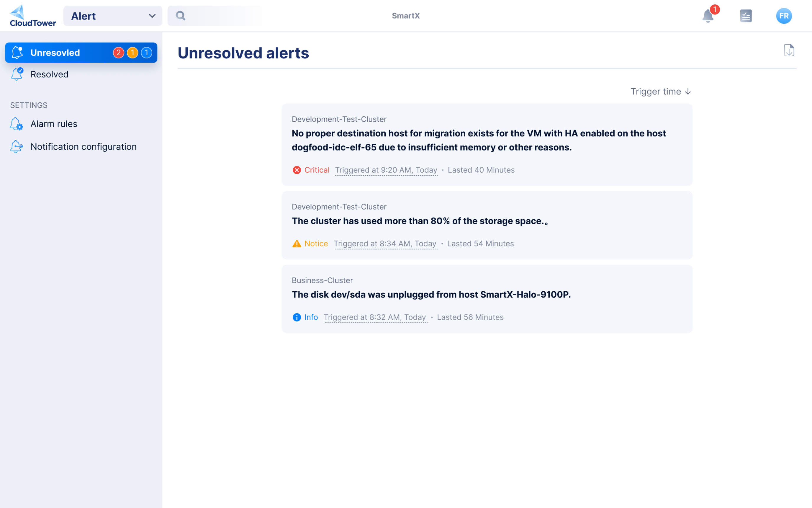This screenshot has width=812, height=508.
Task: Click the FR user avatar
Action: coord(783,16)
